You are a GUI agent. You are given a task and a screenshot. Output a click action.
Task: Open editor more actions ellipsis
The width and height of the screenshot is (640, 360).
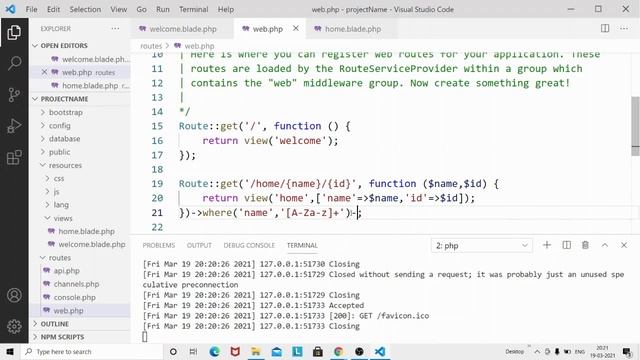pyautogui.click(x=624, y=28)
